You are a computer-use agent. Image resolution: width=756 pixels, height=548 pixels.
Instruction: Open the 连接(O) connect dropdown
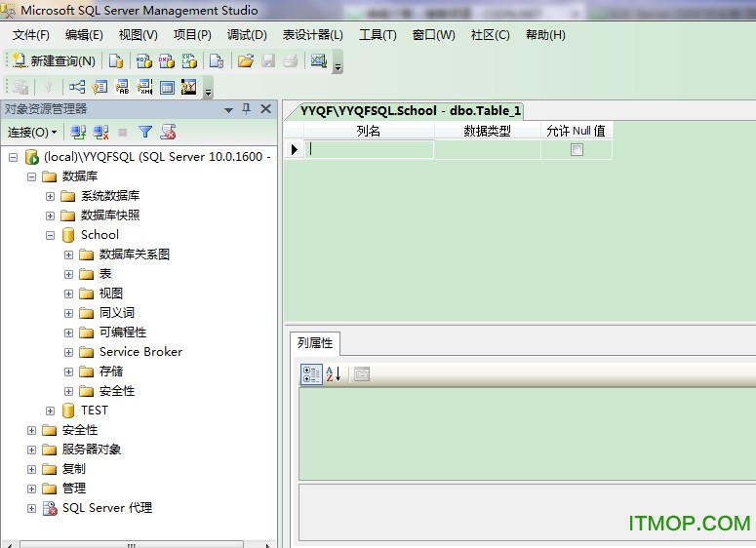click(x=32, y=132)
